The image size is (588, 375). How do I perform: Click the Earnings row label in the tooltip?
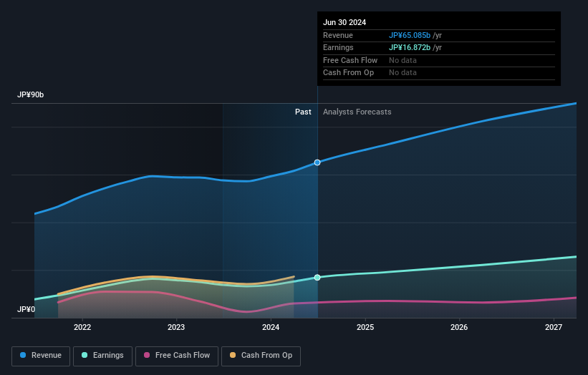point(338,47)
